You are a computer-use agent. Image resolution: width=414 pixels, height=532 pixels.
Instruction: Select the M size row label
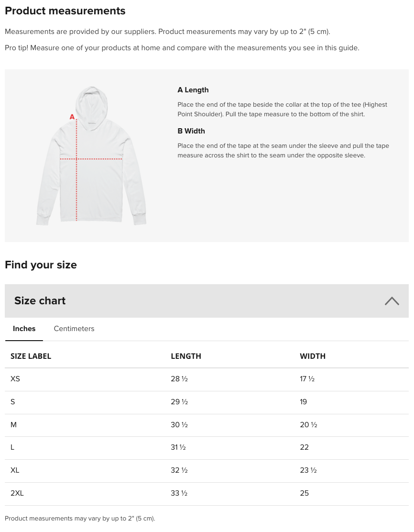click(13, 425)
